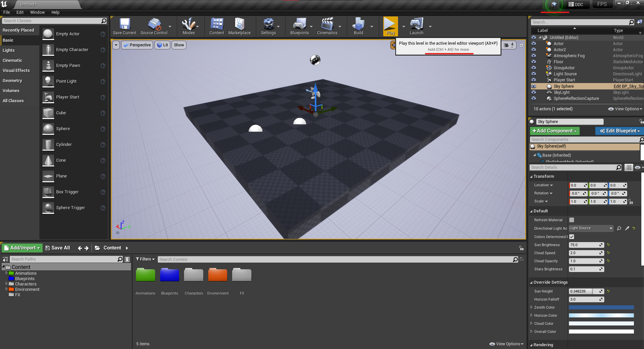The image size is (644, 349).
Task: Hide the SkyLight actor
Action: click(x=534, y=92)
